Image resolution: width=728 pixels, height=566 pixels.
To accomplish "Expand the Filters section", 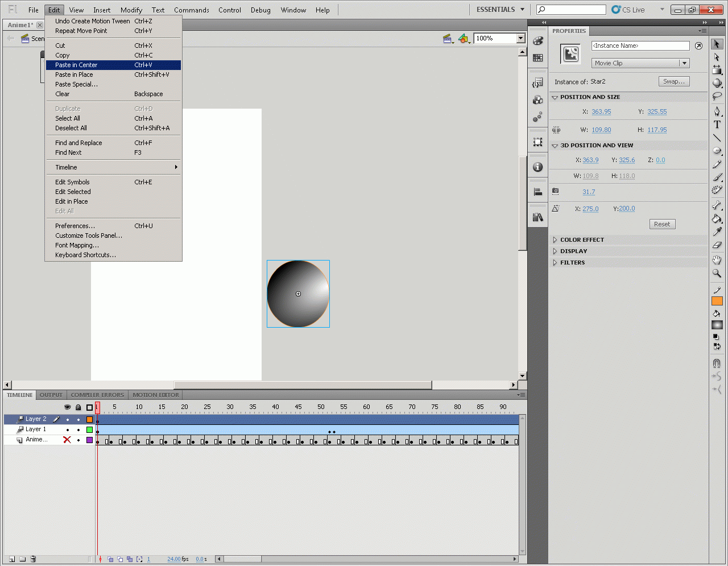I will (572, 263).
